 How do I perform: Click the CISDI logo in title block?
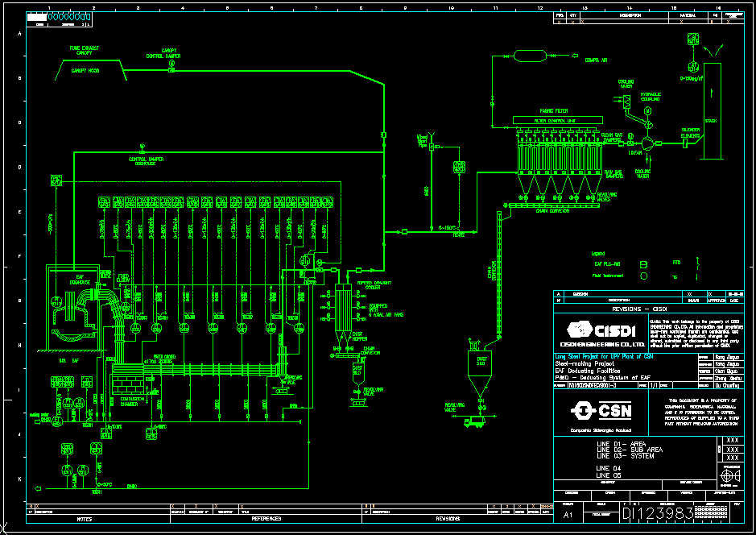tap(601, 330)
